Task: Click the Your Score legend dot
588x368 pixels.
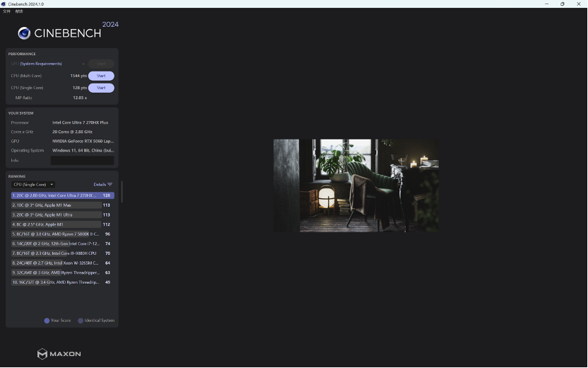Action: pyautogui.click(x=47, y=321)
